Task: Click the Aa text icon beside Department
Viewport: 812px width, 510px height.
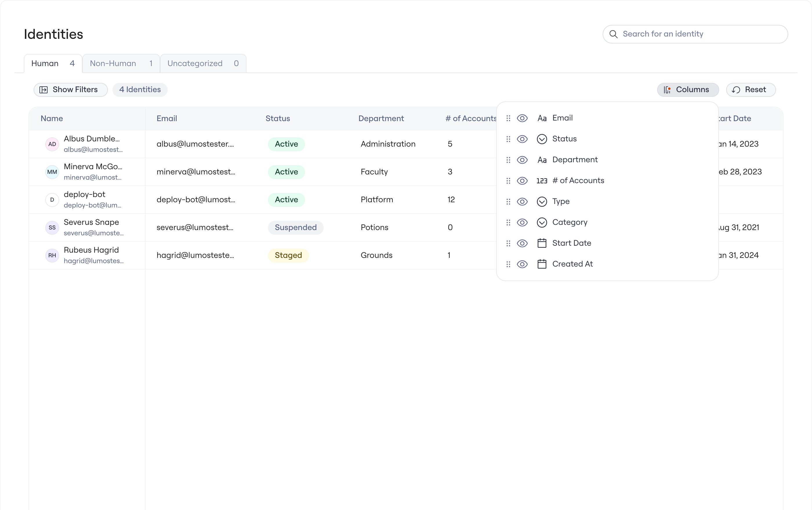Action: tap(541, 160)
